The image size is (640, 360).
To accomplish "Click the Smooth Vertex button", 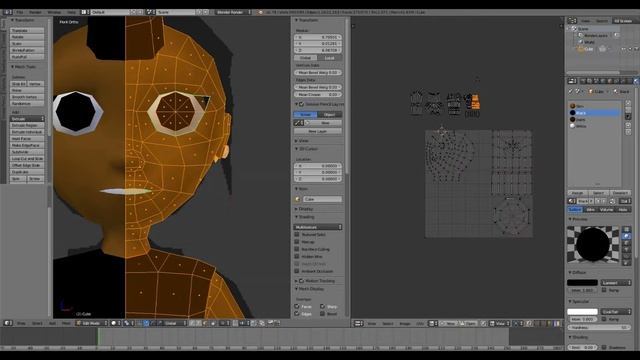I will tap(27, 97).
